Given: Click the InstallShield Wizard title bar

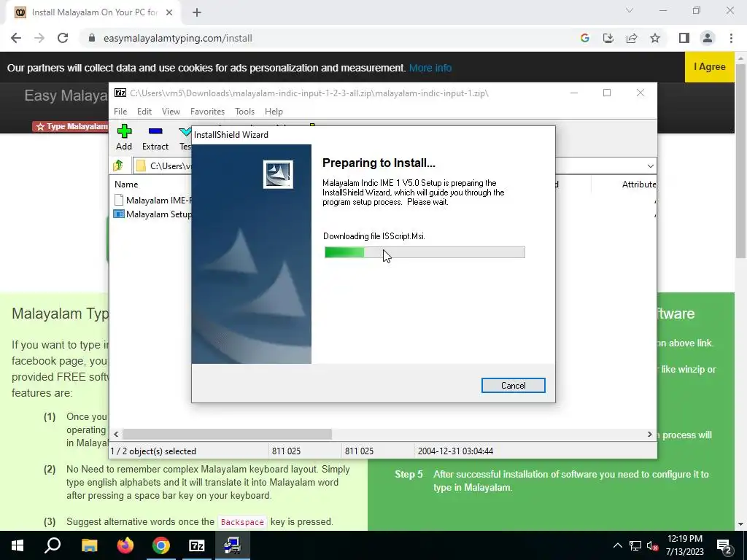Looking at the screenshot, I should [373, 135].
